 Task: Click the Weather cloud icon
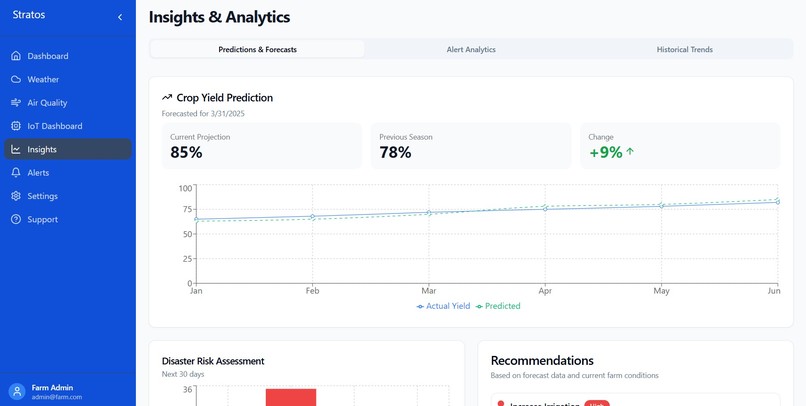[x=16, y=79]
